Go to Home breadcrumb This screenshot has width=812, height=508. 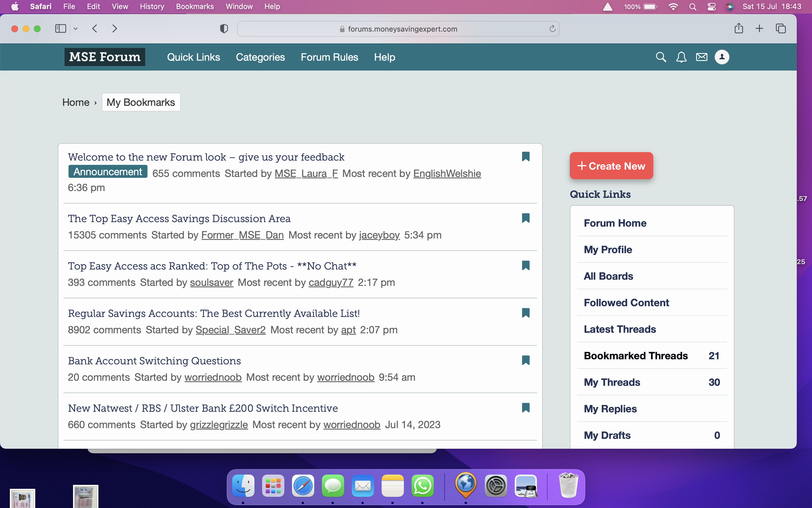tap(76, 102)
